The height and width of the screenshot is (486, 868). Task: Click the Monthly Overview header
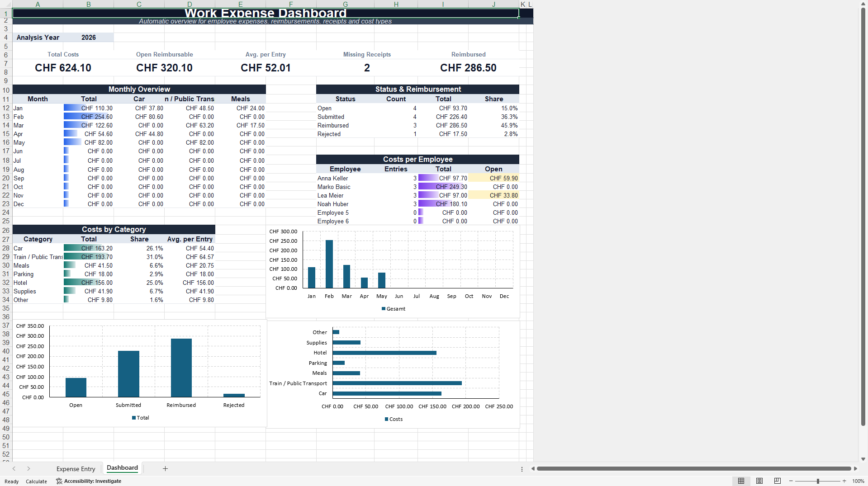[139, 89]
